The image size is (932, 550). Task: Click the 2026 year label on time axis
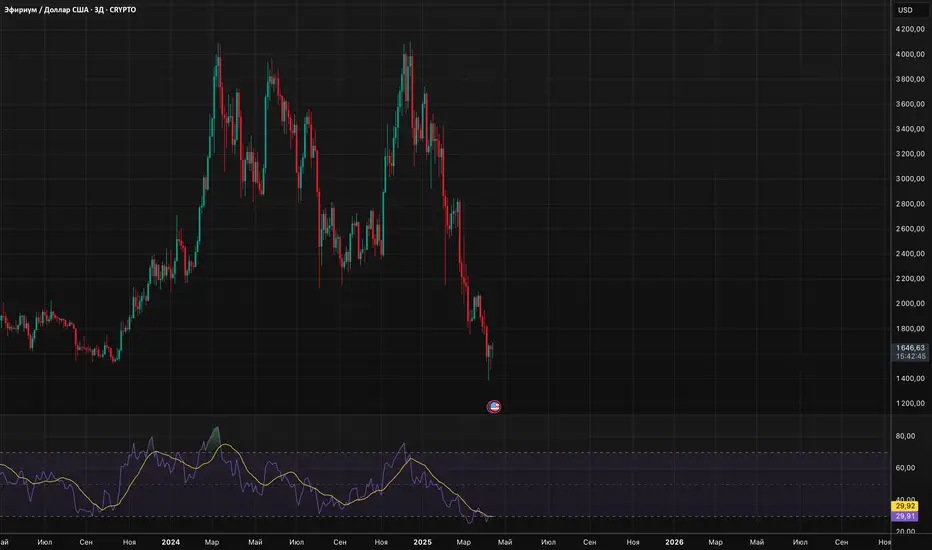(674, 542)
